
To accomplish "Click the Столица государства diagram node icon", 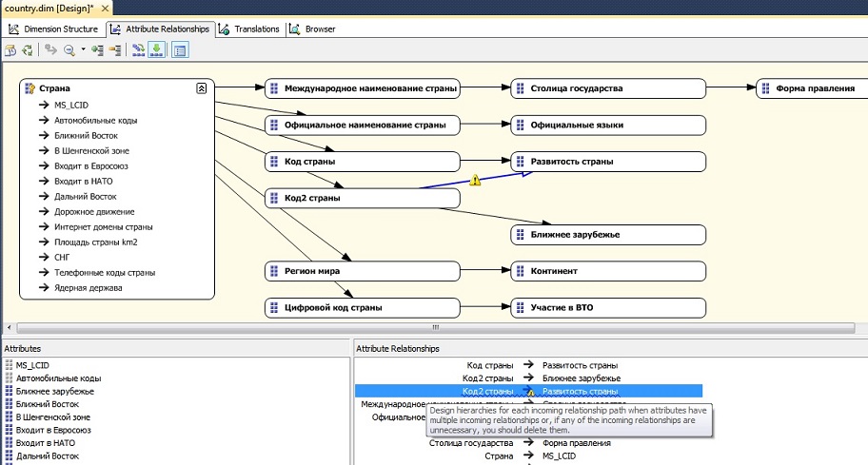I will tap(520, 87).
